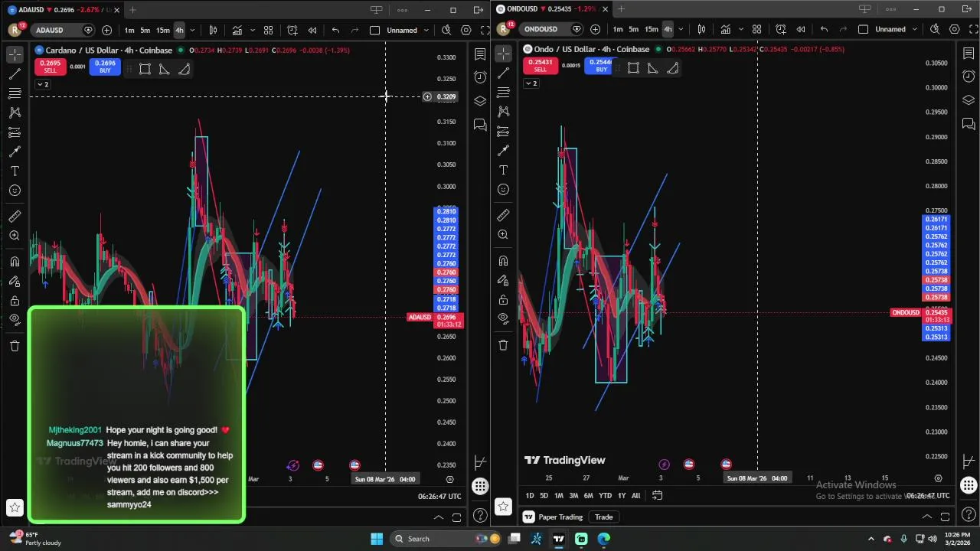
Task: Open chart settings hexagon in ONDOUSD toolbar
Action: pyautogui.click(x=955, y=29)
